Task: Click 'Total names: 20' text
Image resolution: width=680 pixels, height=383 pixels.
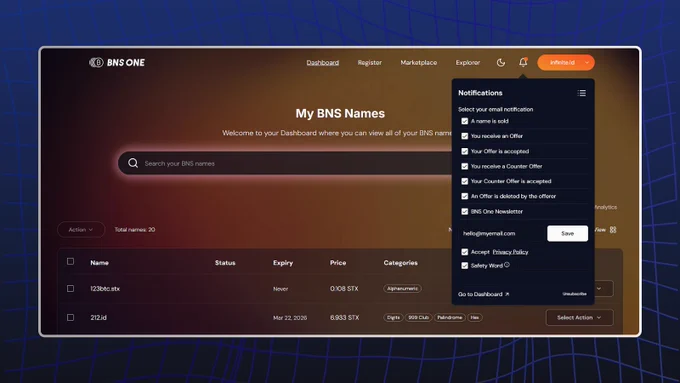Action: pyautogui.click(x=135, y=229)
